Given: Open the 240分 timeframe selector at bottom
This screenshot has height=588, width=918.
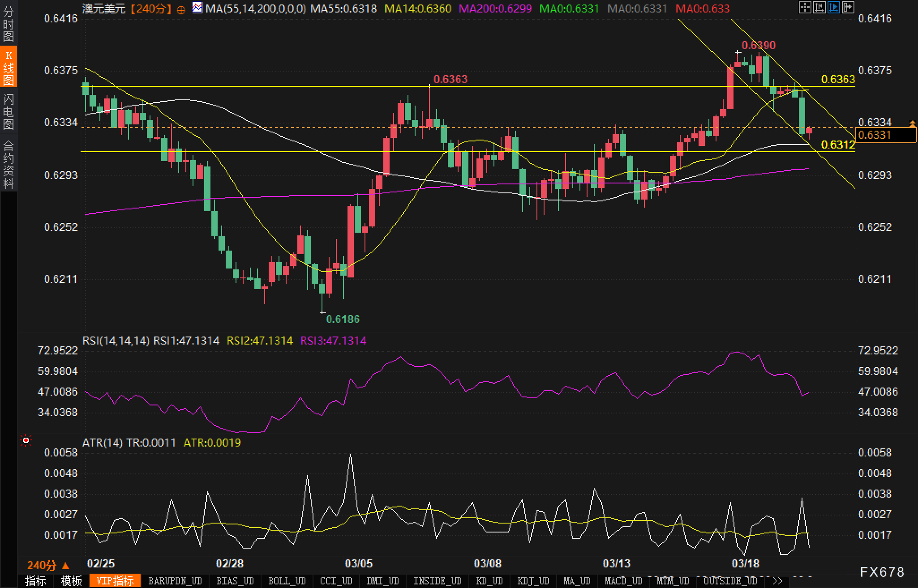Looking at the screenshot, I should point(48,566).
